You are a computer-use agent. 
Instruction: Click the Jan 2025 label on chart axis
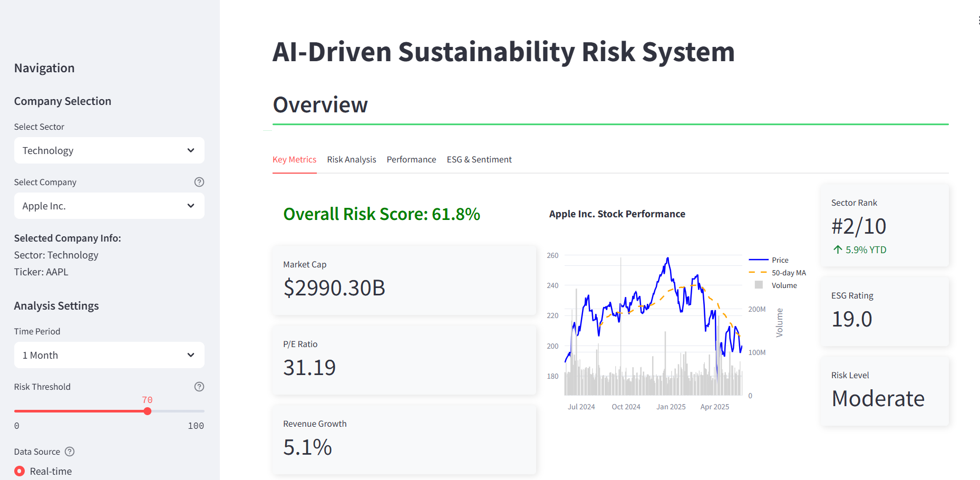click(x=671, y=407)
